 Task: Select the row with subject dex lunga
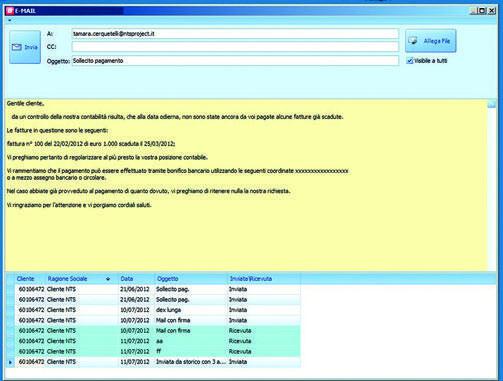pyautogui.click(x=158, y=310)
